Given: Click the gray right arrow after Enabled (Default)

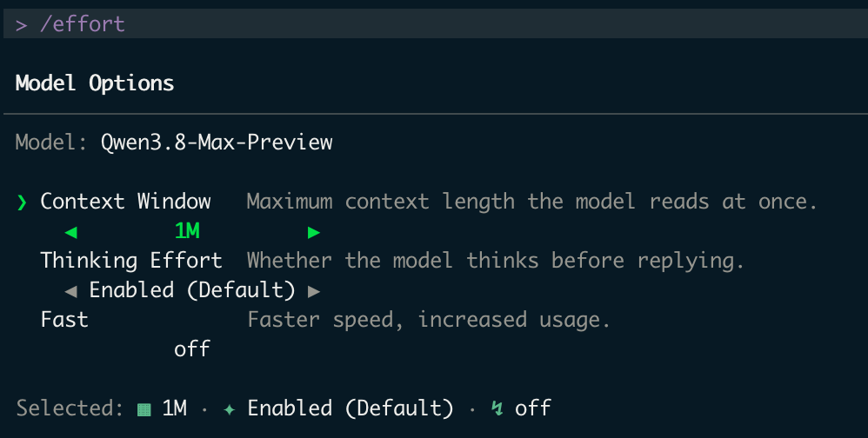Looking at the screenshot, I should click(314, 291).
